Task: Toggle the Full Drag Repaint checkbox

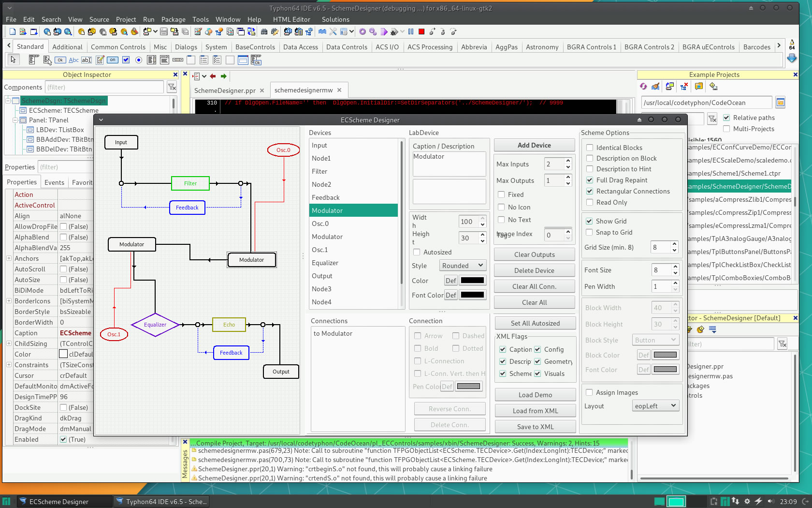Action: [590, 180]
